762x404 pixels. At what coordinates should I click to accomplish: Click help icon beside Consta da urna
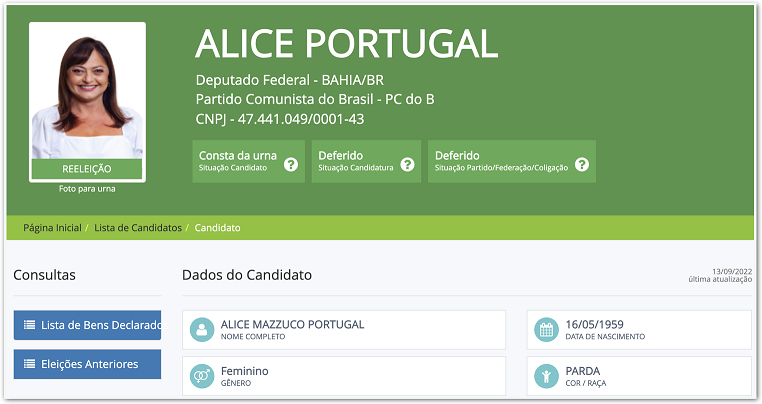click(291, 164)
